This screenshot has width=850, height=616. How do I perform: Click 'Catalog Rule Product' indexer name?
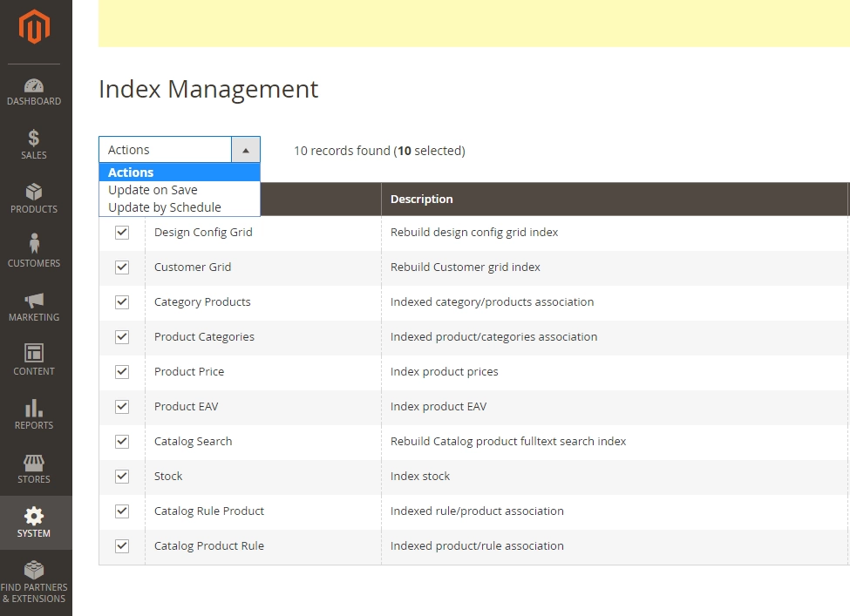pyautogui.click(x=209, y=511)
